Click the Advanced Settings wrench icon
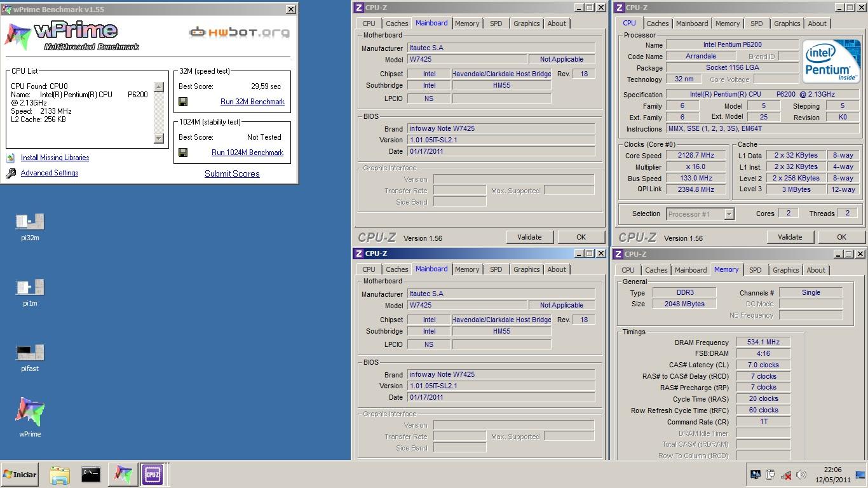This screenshot has height=488, width=868. point(11,173)
